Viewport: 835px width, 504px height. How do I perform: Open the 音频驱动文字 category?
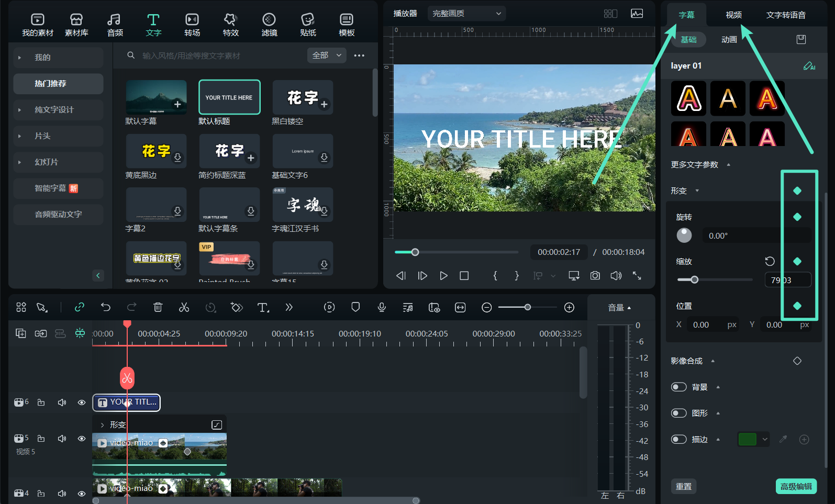point(58,215)
